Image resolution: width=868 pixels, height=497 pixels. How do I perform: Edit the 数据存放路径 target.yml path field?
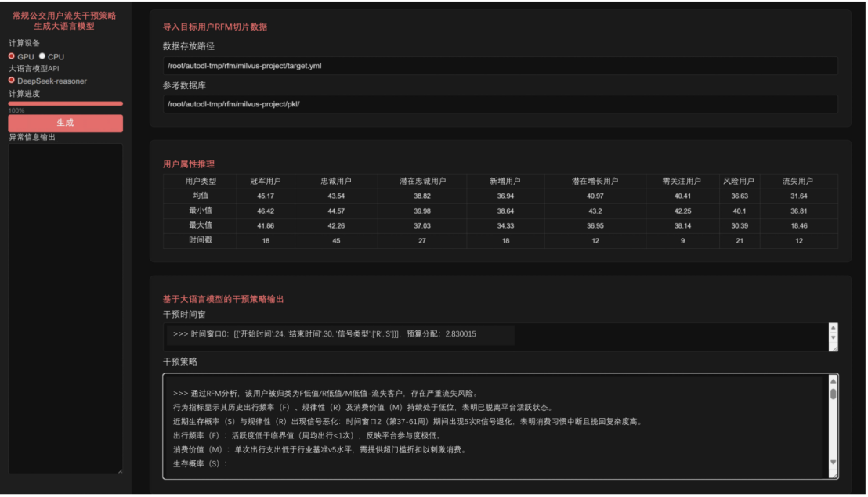pyautogui.click(x=499, y=66)
